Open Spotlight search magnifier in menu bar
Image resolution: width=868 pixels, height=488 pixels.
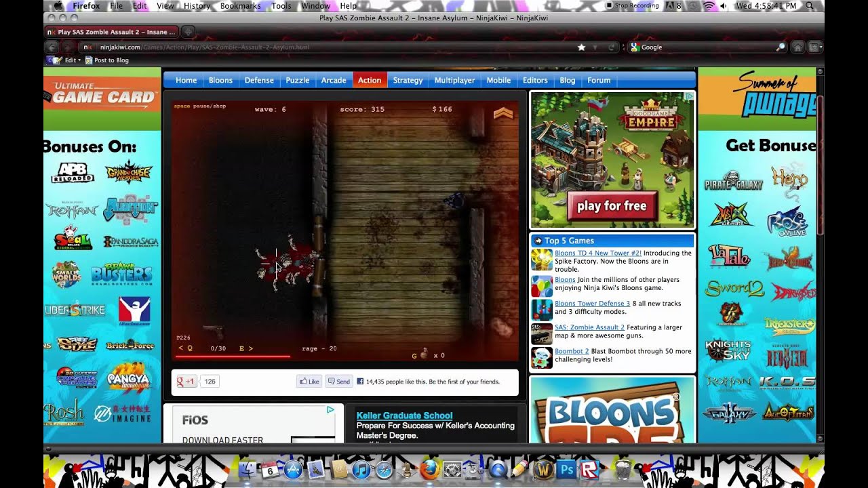(810, 5)
